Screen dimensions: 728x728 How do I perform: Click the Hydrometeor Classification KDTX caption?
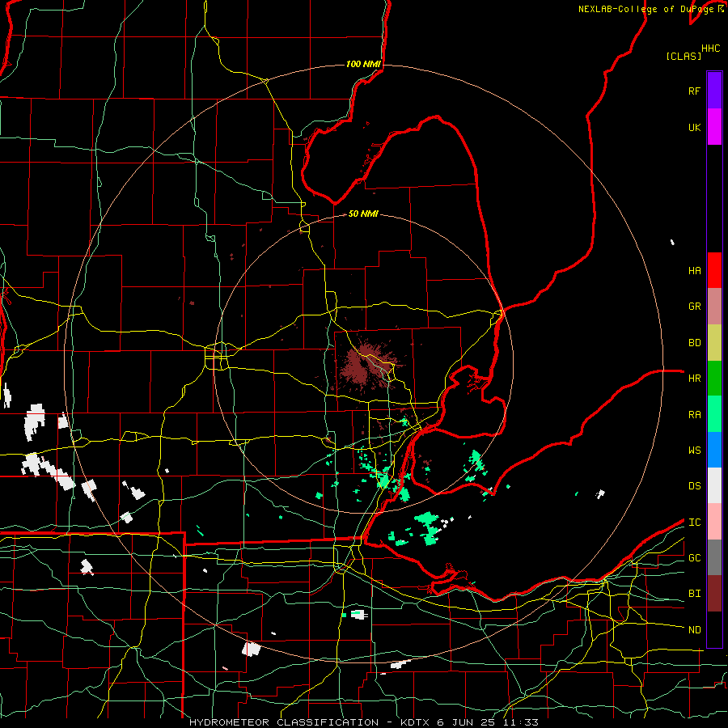(x=363, y=722)
